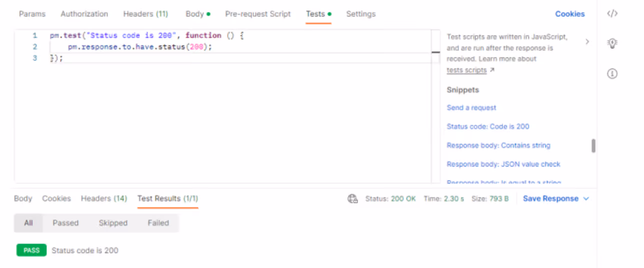Screen dimensions: 644x268
Task: Insert the Send a request snippet
Action: [471, 107]
